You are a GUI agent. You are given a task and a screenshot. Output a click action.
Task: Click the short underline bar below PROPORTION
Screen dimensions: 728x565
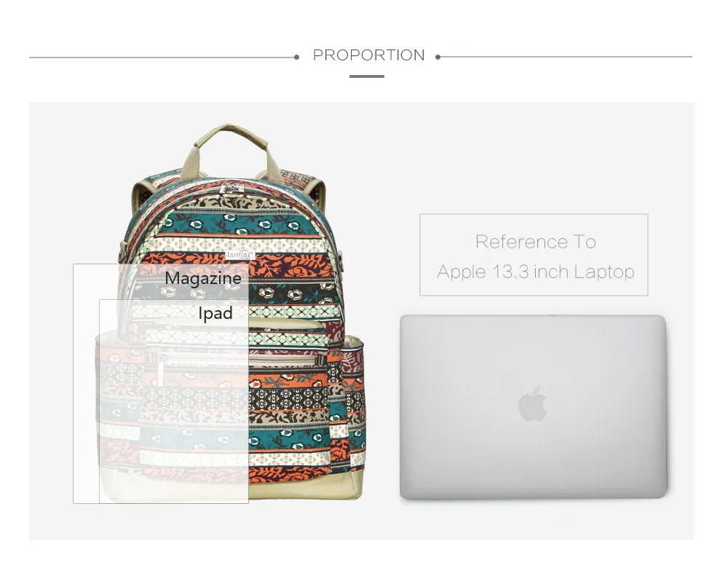pos(367,76)
